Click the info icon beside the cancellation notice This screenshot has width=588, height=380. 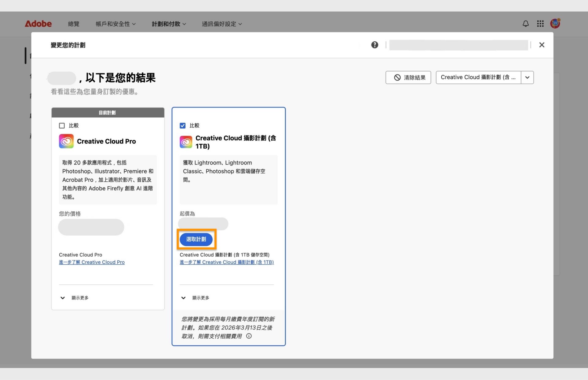(x=249, y=336)
